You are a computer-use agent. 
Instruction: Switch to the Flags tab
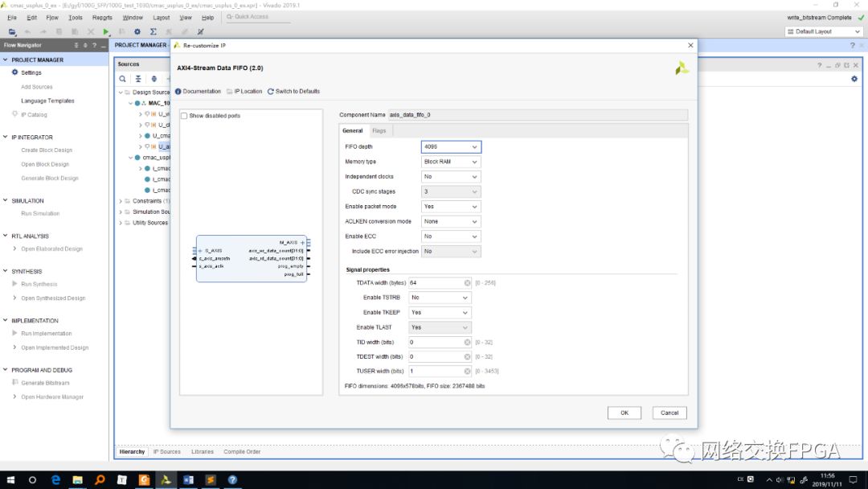[379, 131]
